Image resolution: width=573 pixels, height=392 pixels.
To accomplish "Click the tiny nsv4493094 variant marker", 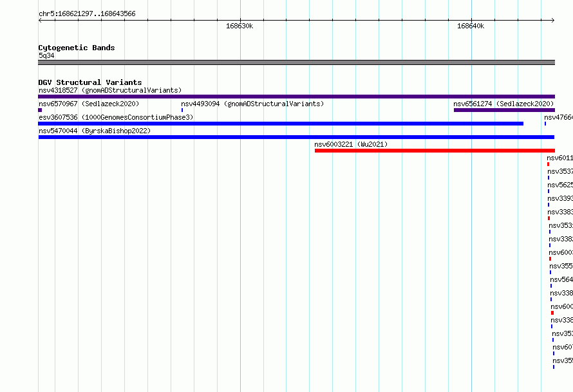I will (x=182, y=110).
